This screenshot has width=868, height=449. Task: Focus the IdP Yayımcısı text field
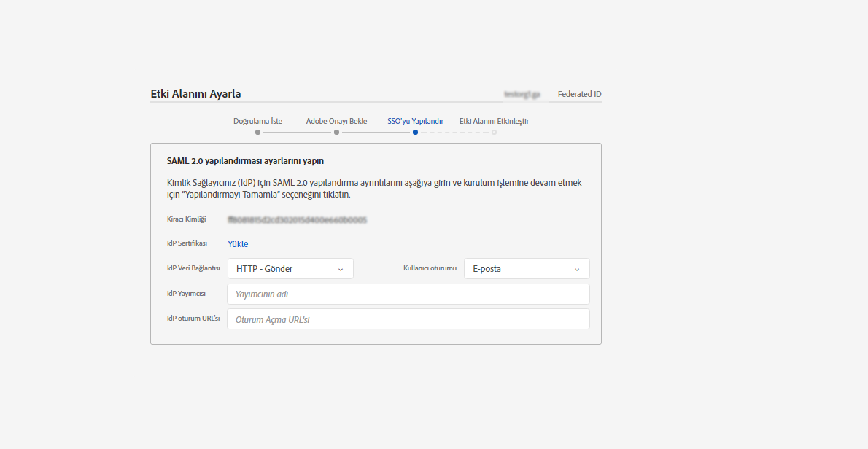click(408, 294)
